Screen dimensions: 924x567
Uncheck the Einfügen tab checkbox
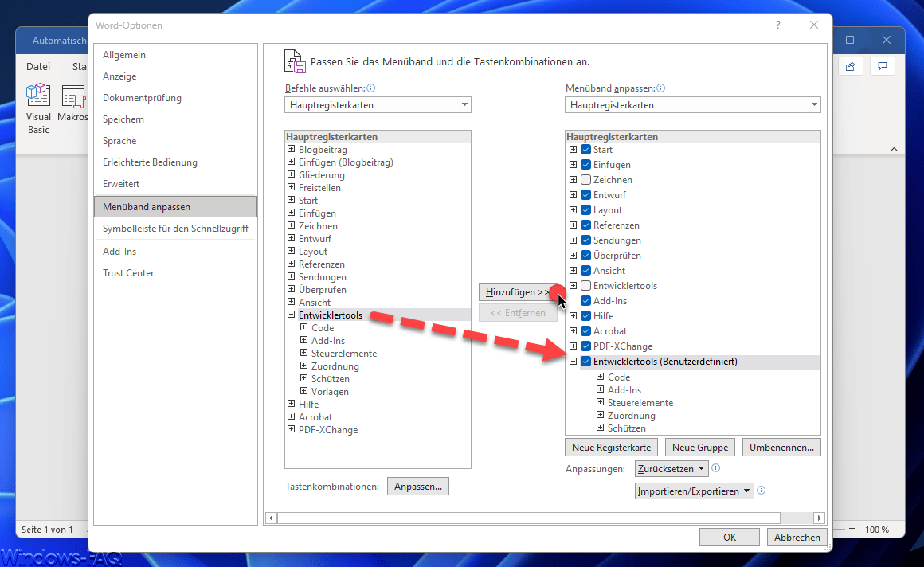[x=585, y=165]
